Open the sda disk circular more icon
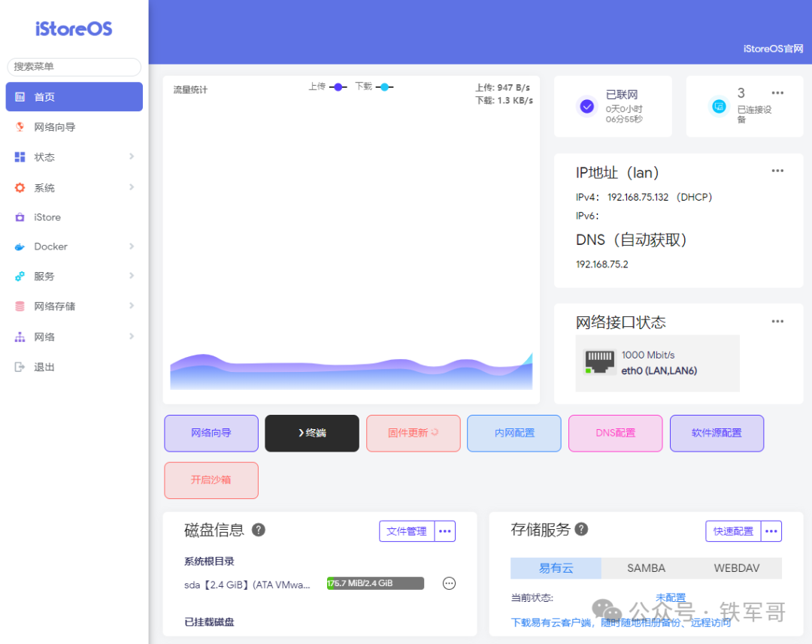 449,583
